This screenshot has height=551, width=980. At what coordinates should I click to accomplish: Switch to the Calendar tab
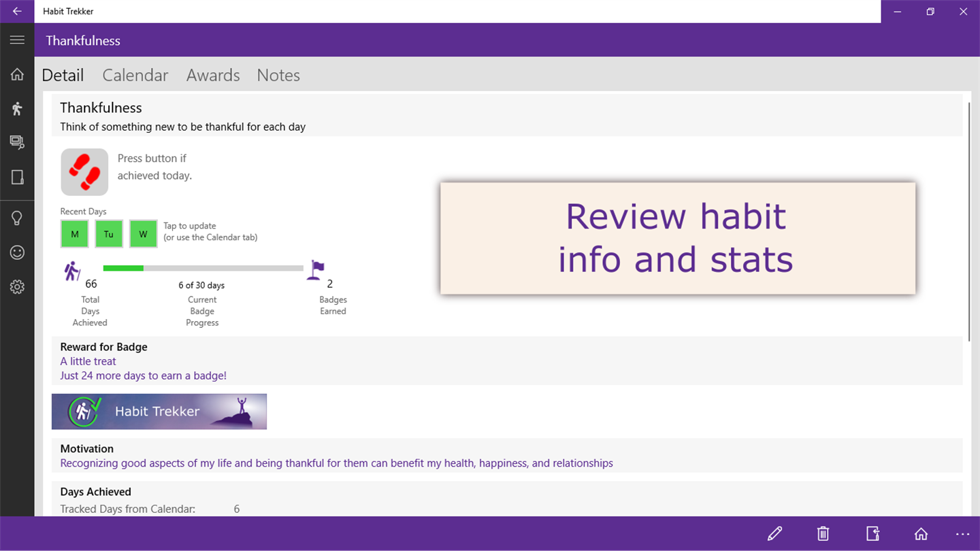(x=135, y=75)
